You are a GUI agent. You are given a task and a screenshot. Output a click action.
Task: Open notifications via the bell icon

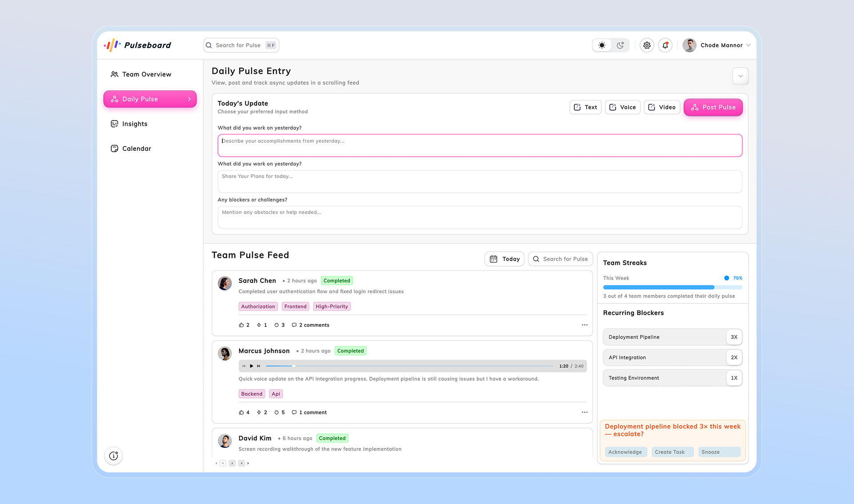point(665,45)
